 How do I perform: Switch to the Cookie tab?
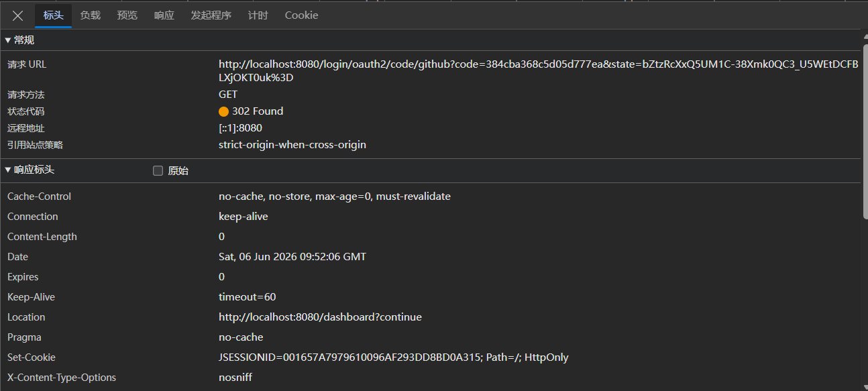tap(301, 15)
